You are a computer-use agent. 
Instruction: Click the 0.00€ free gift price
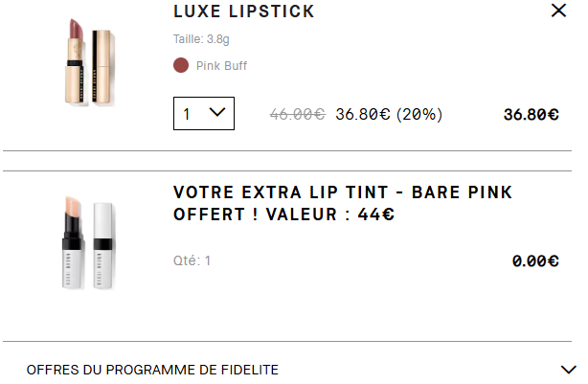535,261
